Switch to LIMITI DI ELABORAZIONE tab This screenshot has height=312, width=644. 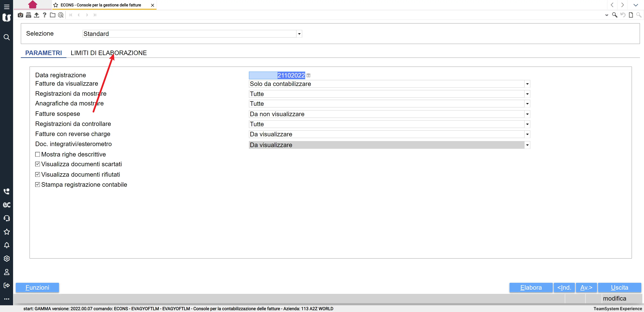tap(109, 53)
